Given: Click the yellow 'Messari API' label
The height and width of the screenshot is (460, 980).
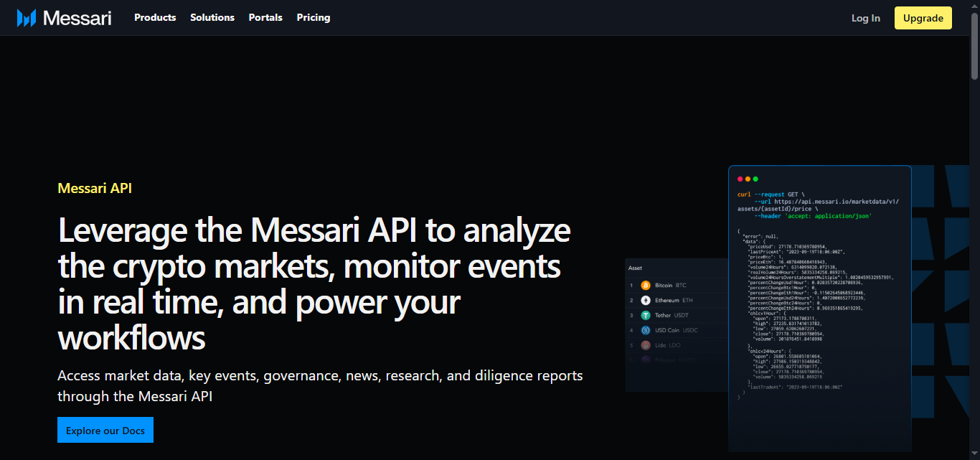Looking at the screenshot, I should pos(95,189).
